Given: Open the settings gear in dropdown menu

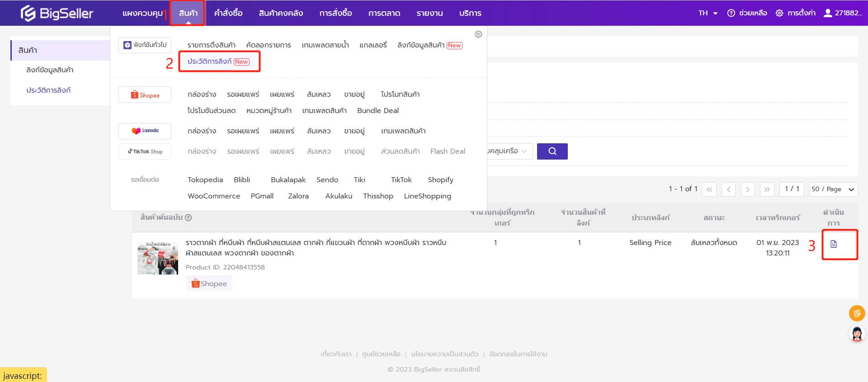Looking at the screenshot, I should tap(478, 34).
